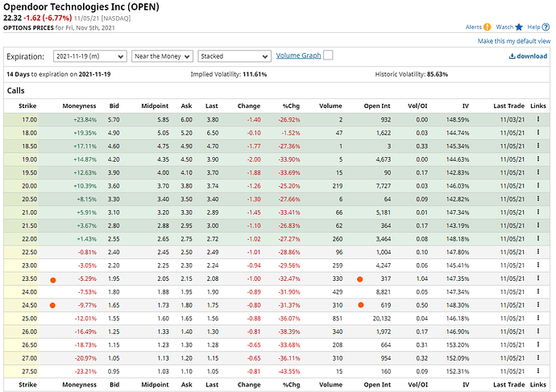Open links menu for 26.00 strike row
The width and height of the screenshot is (556, 392).
[538, 331]
